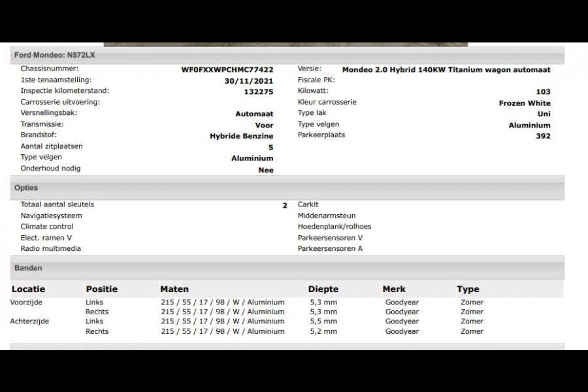588x392 pixels.
Task: Click the 5,5 mm tread depth value
Action: point(323,321)
